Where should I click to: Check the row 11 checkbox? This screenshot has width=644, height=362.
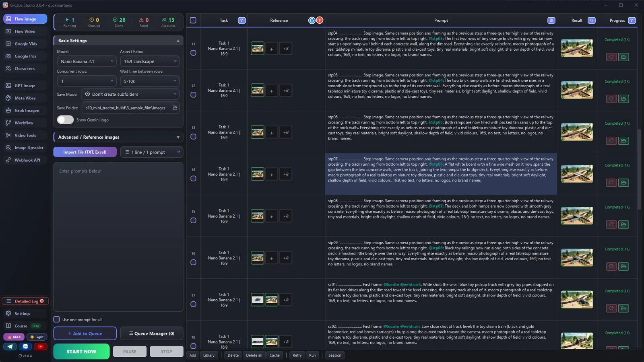pos(193,53)
